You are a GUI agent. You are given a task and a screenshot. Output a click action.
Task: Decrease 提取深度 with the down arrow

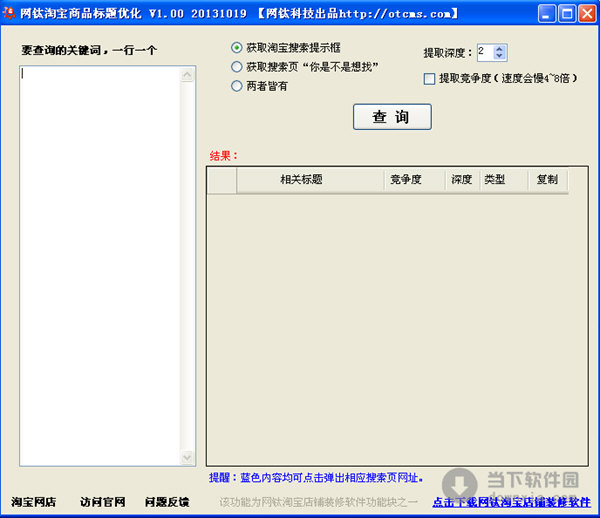[500, 56]
